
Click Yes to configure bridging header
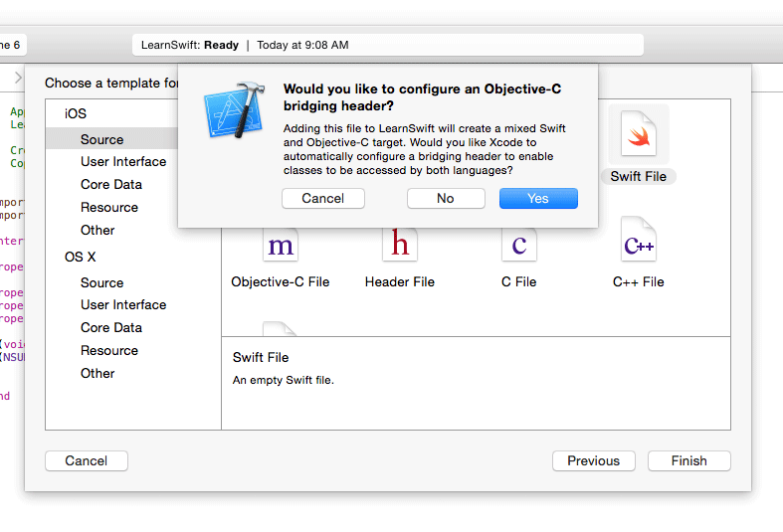point(538,198)
